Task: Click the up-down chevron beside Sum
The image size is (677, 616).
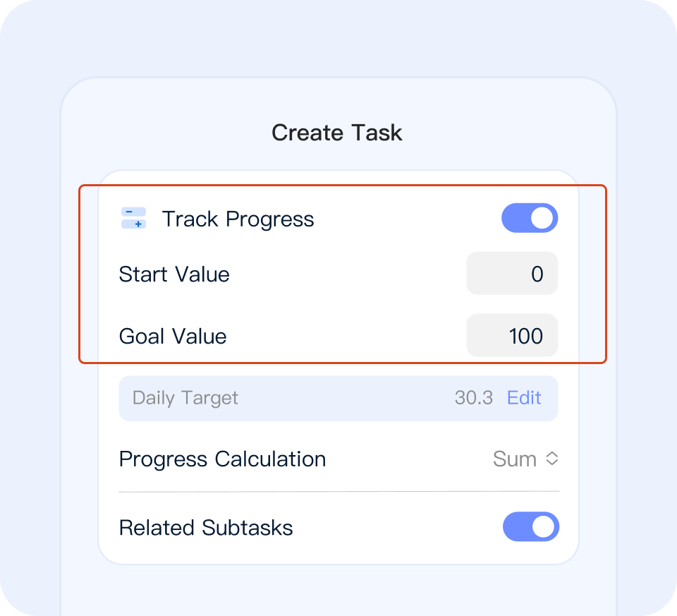Action: click(552, 459)
